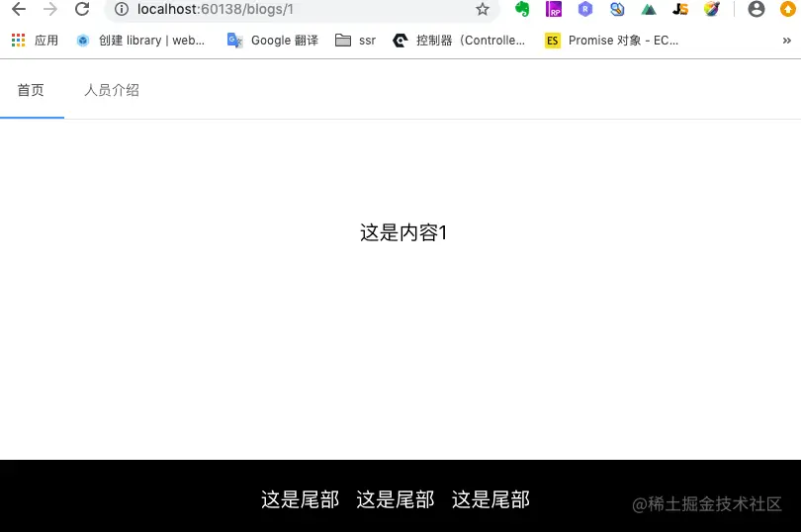
Task: Open the Promise 对象 ES bookmark
Action: coord(612,41)
